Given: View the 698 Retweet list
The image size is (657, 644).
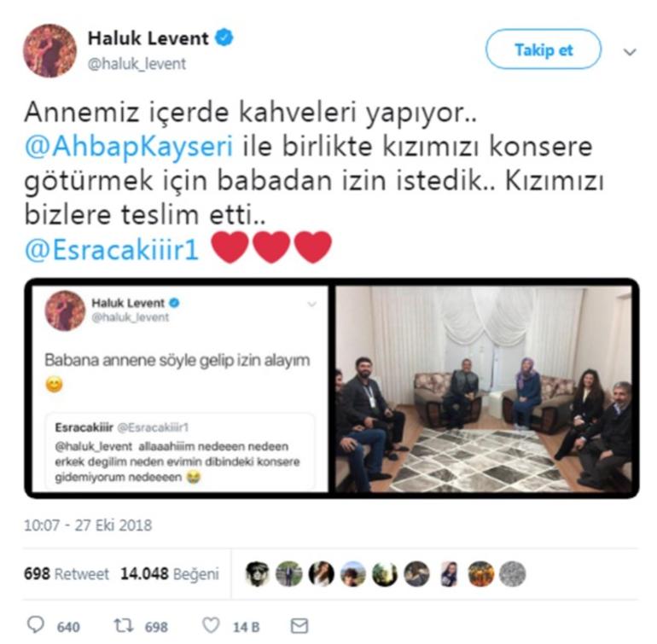Looking at the screenshot, I should (x=67, y=573).
